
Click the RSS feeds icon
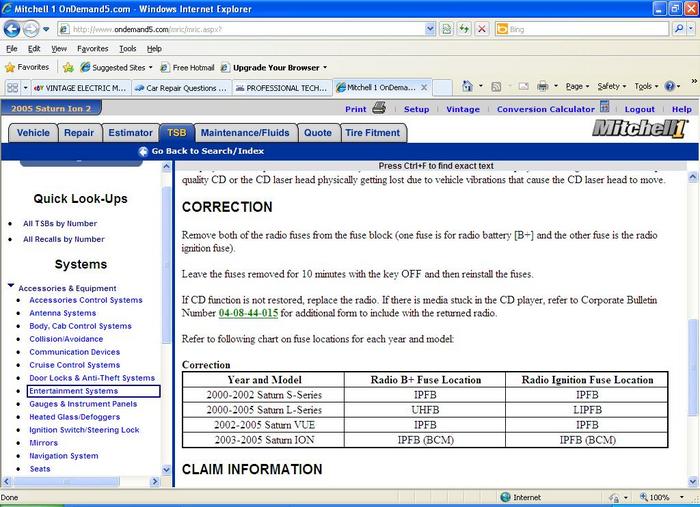[x=496, y=87]
